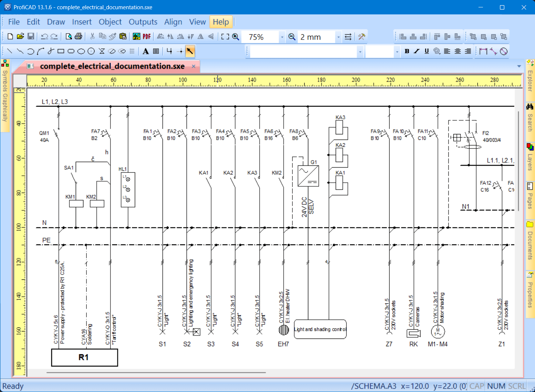Screen dimensions: 535x392
Task: Activate the selection arrow pointer tool
Action: pyautogui.click(x=190, y=51)
